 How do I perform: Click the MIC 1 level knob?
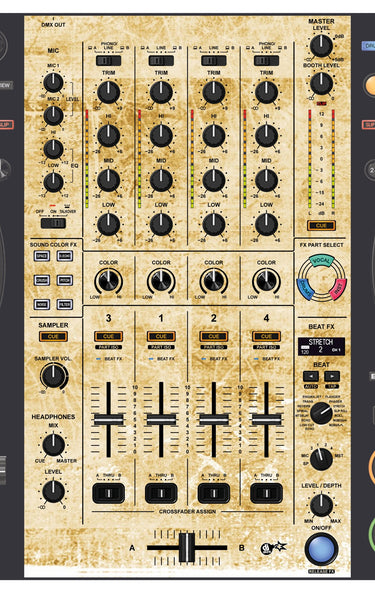point(53,83)
